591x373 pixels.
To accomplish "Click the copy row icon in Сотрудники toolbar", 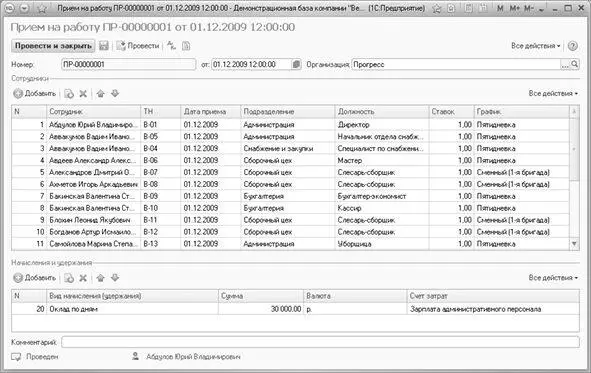I will coord(69,94).
